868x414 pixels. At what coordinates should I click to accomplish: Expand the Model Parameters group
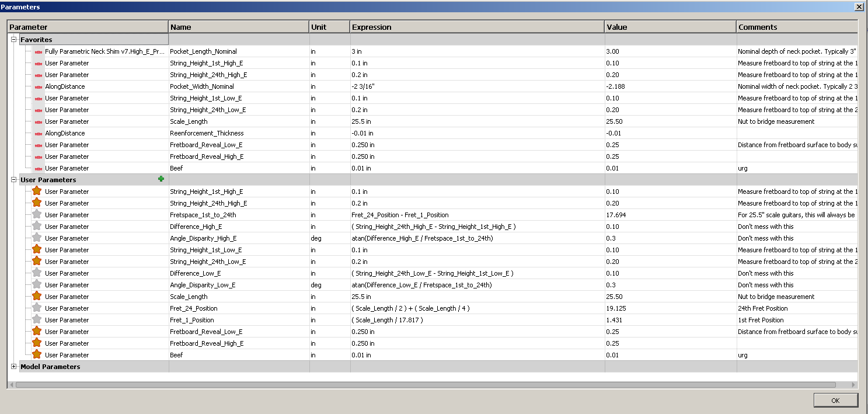13,367
